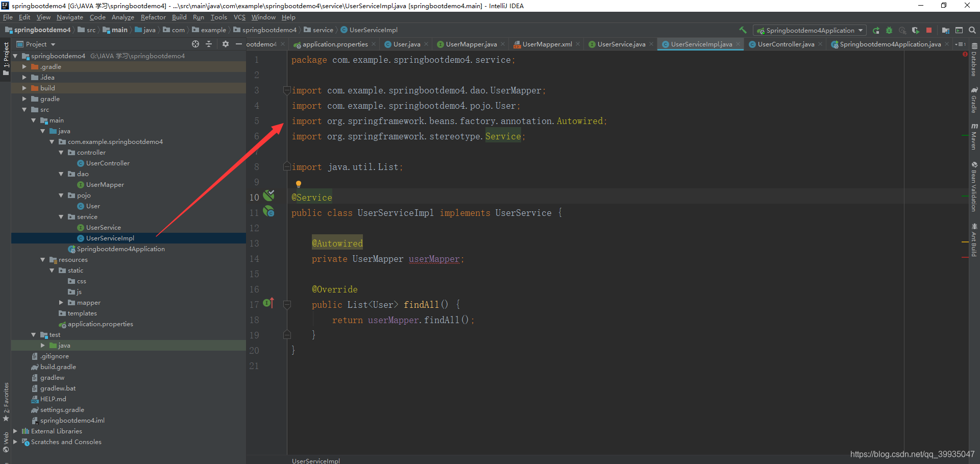
Task: Close the UserMapper.java tab
Action: point(503,44)
